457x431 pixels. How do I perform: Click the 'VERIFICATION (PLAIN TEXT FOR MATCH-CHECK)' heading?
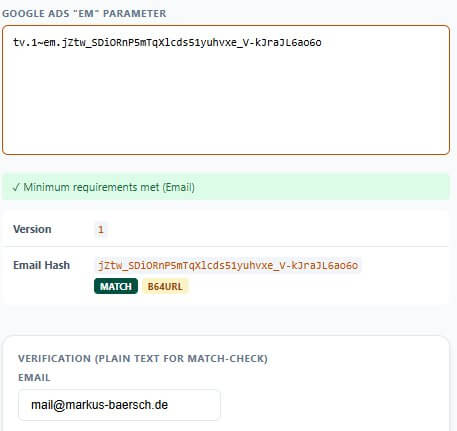tap(143, 359)
